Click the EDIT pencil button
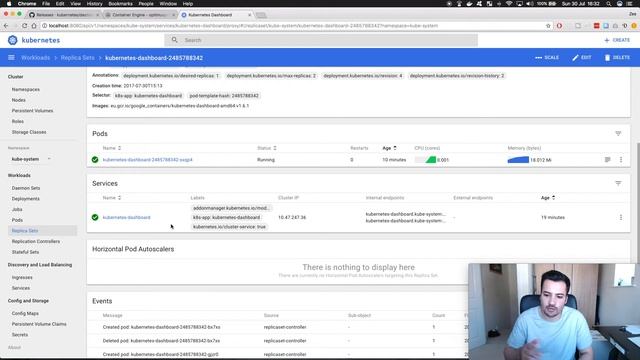This screenshot has height=360, width=640. point(582,58)
